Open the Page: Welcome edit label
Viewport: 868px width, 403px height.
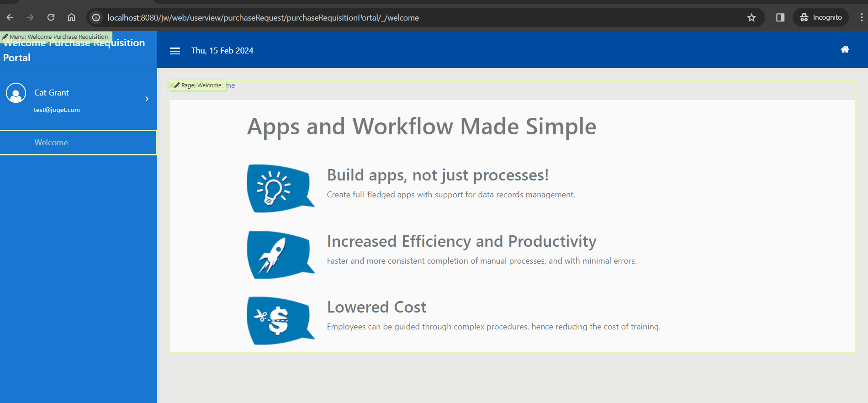(197, 85)
